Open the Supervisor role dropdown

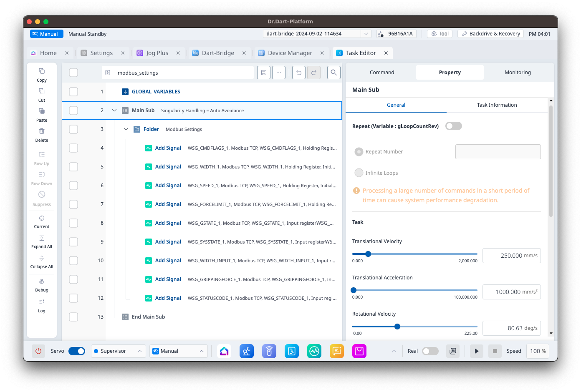pos(118,351)
